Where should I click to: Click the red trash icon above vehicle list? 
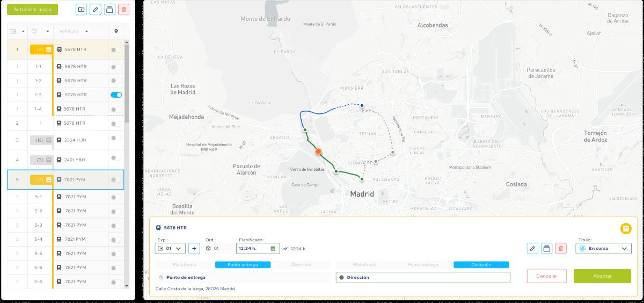(124, 9)
